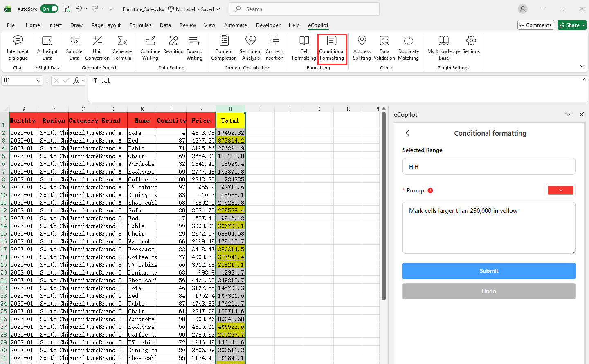Run Sentiment Analysis

(x=250, y=48)
